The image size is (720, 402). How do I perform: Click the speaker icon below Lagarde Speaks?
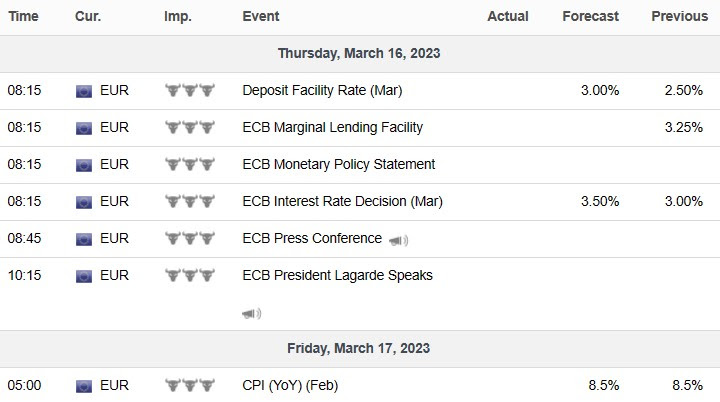point(251,313)
